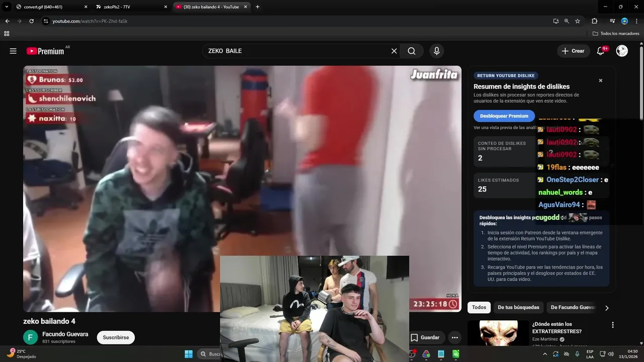The width and height of the screenshot is (644, 362).
Task: Open the EXTRATERRESTRES video thumbnail
Action: tap(498, 333)
